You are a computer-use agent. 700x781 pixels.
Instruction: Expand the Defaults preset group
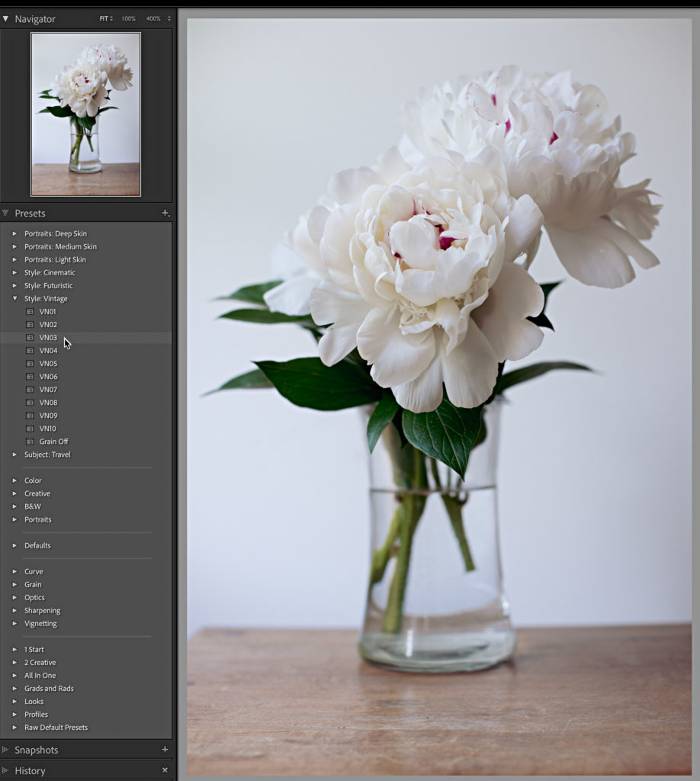coord(14,545)
